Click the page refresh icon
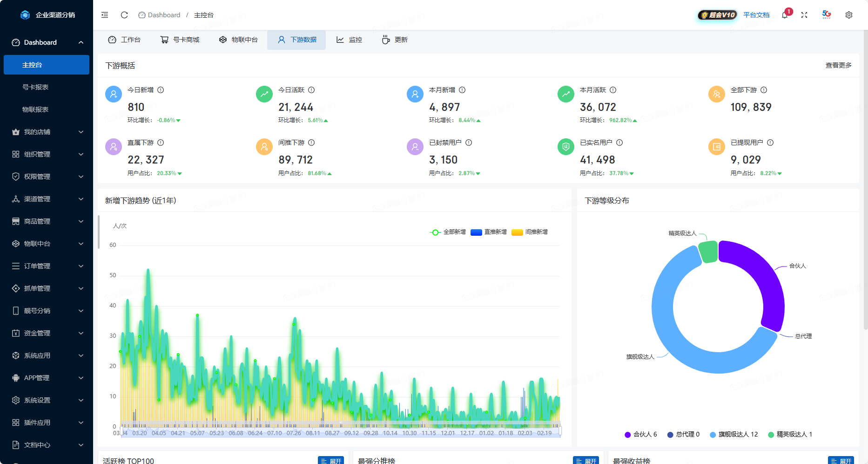The image size is (868, 464). pyautogui.click(x=124, y=15)
